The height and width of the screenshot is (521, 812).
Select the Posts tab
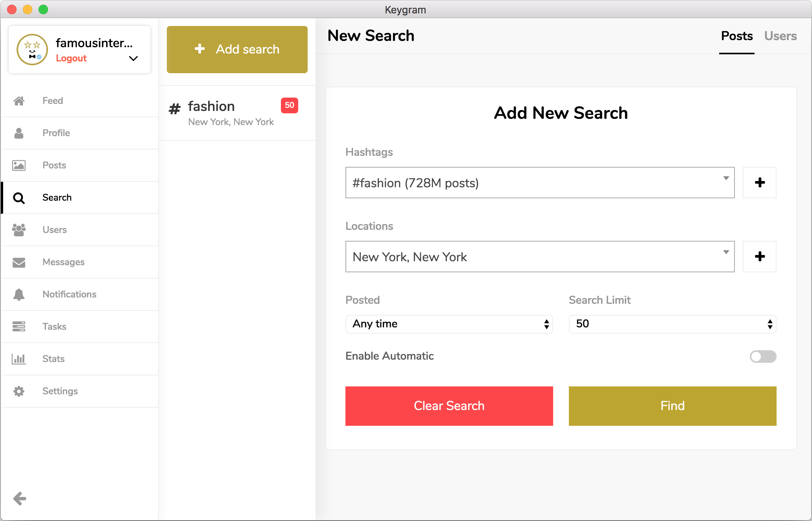click(x=736, y=36)
